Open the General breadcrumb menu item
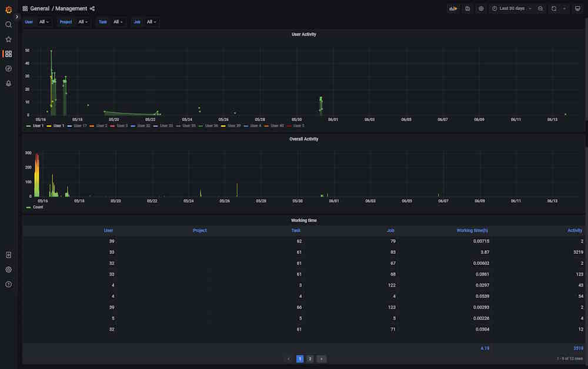This screenshot has height=369, width=588. click(41, 8)
